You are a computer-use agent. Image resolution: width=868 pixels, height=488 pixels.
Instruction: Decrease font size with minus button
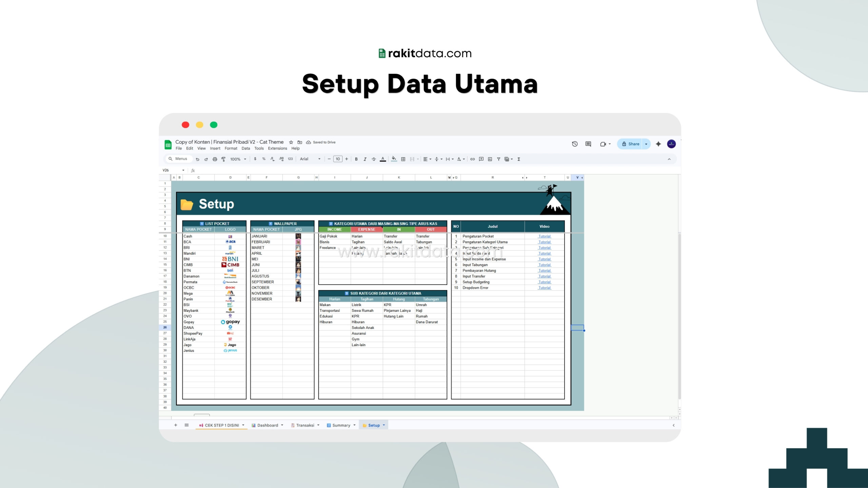(329, 159)
